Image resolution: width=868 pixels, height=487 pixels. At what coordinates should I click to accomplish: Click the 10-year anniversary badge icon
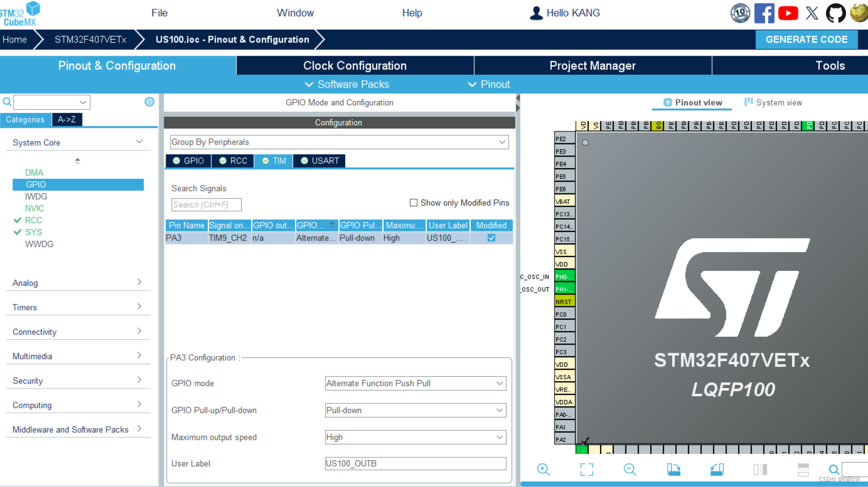(x=740, y=13)
